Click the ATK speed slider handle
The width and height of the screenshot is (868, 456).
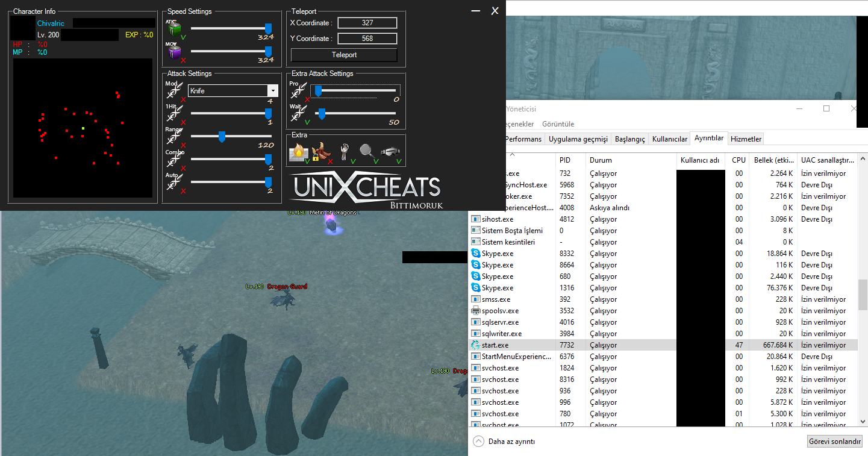pyautogui.click(x=268, y=29)
